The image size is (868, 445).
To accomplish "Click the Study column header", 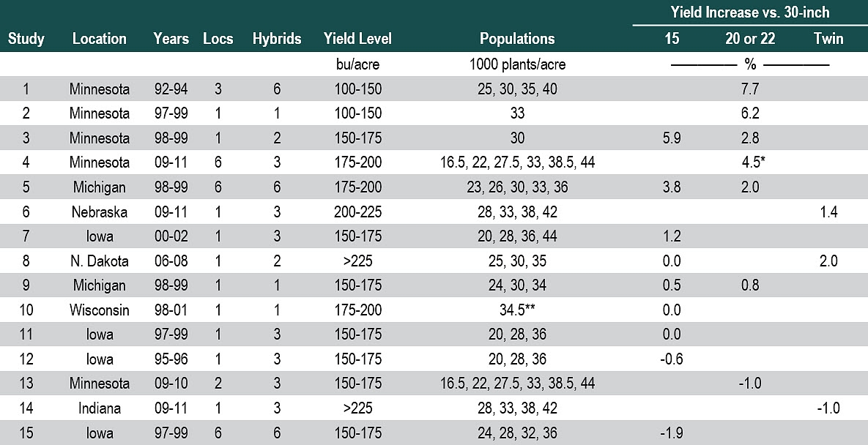I will point(26,39).
